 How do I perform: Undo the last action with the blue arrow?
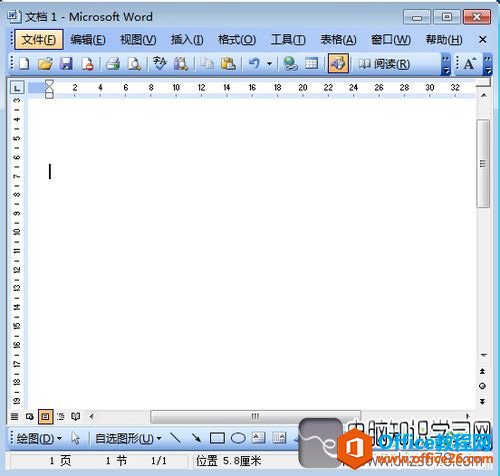254,63
